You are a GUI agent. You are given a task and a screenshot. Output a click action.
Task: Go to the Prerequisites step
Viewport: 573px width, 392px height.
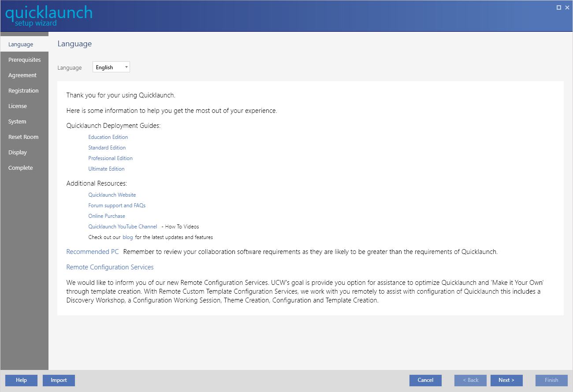(24, 60)
